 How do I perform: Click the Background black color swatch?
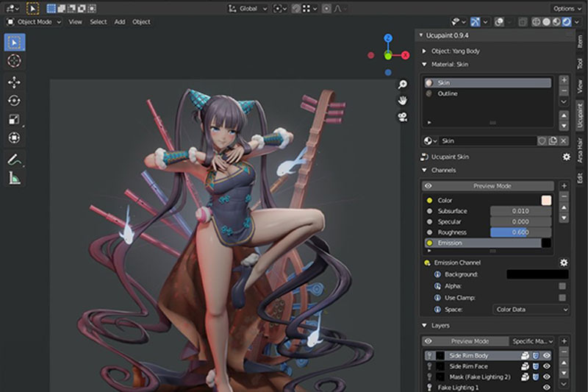[537, 274]
